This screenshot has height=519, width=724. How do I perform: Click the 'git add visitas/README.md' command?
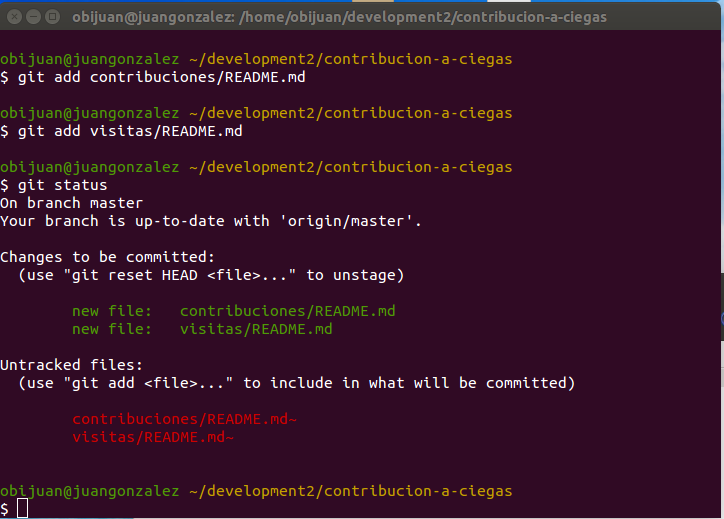pyautogui.click(x=130, y=130)
